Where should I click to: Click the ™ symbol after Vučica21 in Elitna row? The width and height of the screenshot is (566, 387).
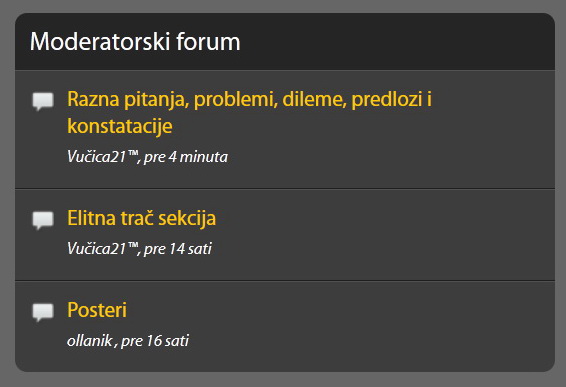[133, 245]
